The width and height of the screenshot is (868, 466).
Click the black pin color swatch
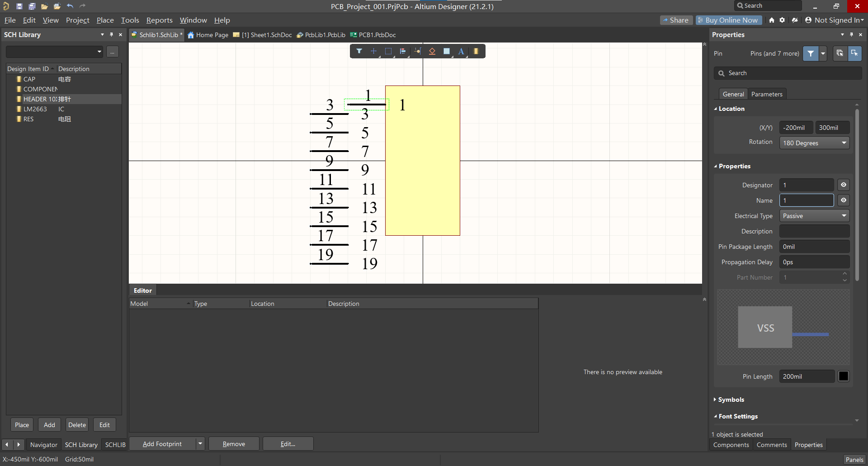coord(844,376)
